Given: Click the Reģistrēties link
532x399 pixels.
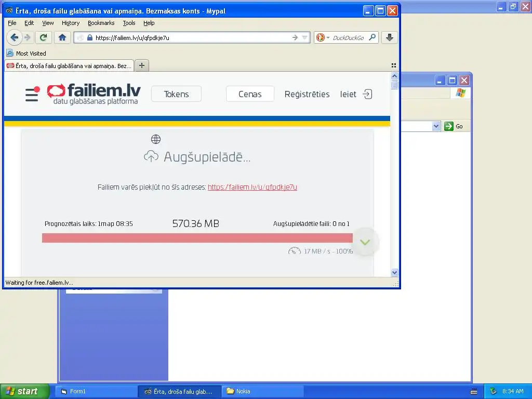Looking at the screenshot, I should [307, 94].
